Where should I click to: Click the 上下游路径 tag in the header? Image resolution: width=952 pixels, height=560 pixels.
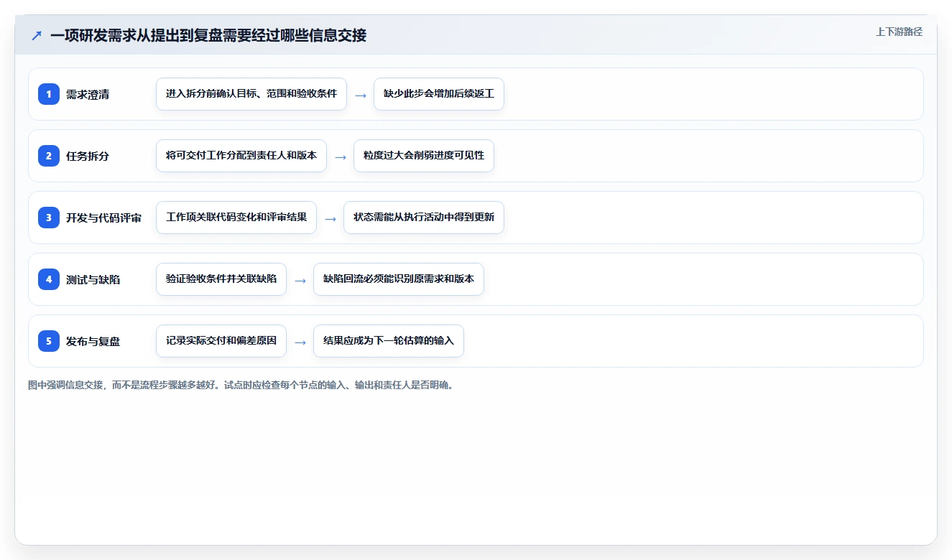pyautogui.click(x=899, y=32)
